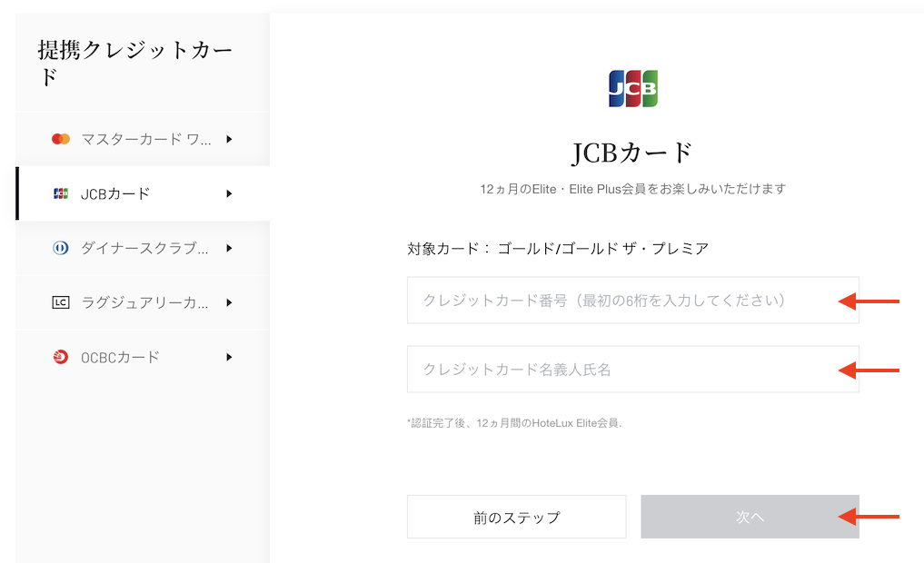Click the red OCBC logo icon

61,357
